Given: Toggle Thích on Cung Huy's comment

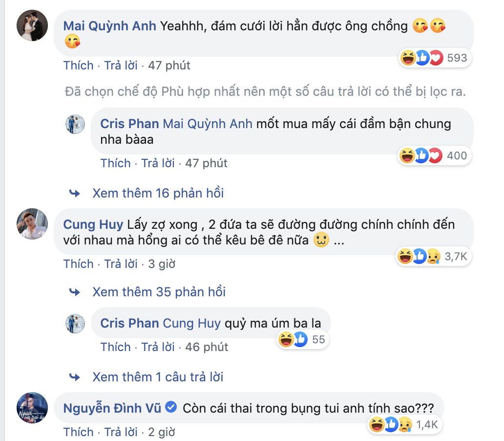Looking at the screenshot, I should tap(78, 264).
